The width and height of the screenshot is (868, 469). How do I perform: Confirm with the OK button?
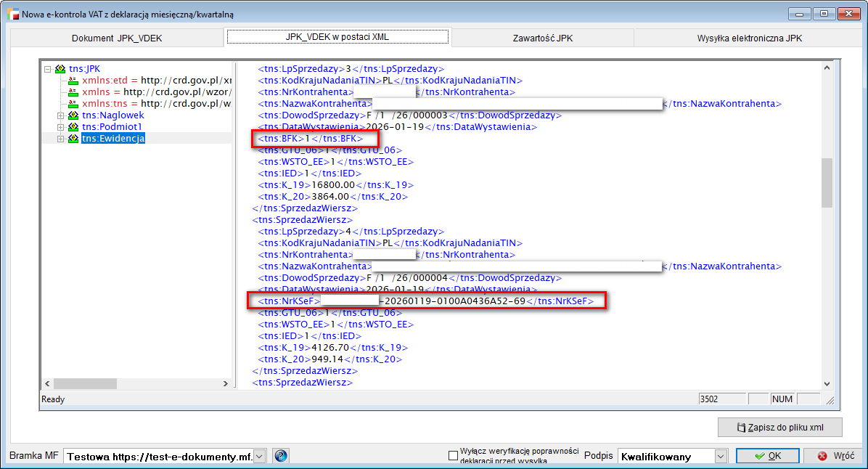tap(767, 456)
